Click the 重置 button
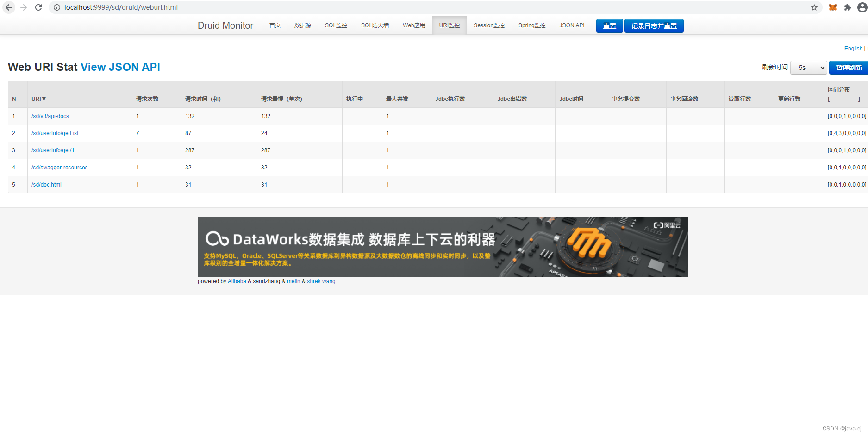The height and width of the screenshot is (436, 868). click(x=609, y=26)
